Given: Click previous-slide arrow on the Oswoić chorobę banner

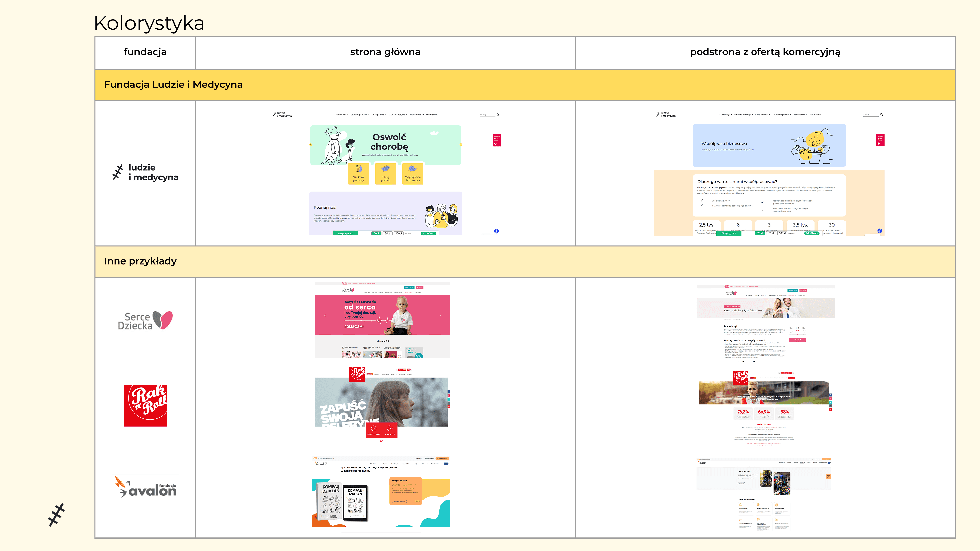Looking at the screenshot, I should (x=310, y=144).
